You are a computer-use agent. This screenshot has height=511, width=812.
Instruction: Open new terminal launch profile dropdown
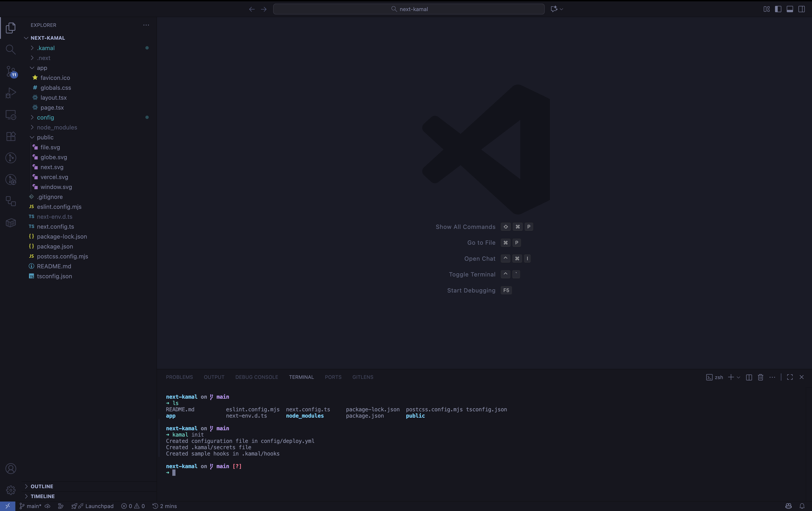pos(739,377)
